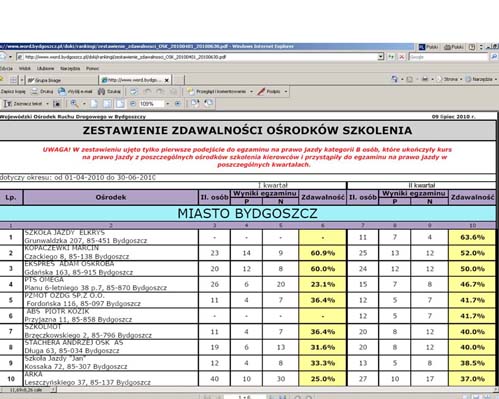Select the Zaznacz tekst tool
Viewport: 499px width, 399px height.
(23, 104)
